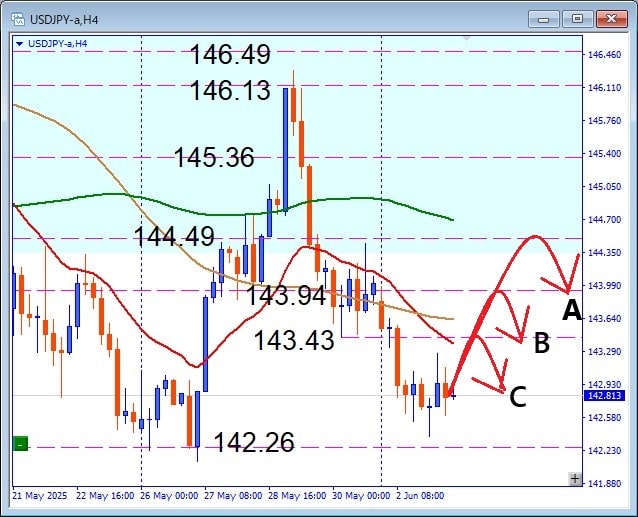Select the 143.94 level label
The height and width of the screenshot is (517, 638).
click(x=286, y=295)
